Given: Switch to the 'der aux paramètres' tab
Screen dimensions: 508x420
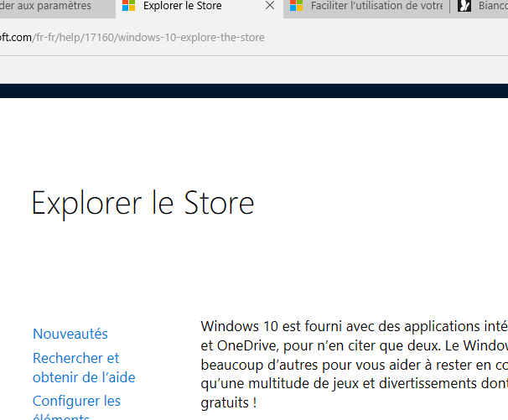Looking at the screenshot, I should (58, 8).
